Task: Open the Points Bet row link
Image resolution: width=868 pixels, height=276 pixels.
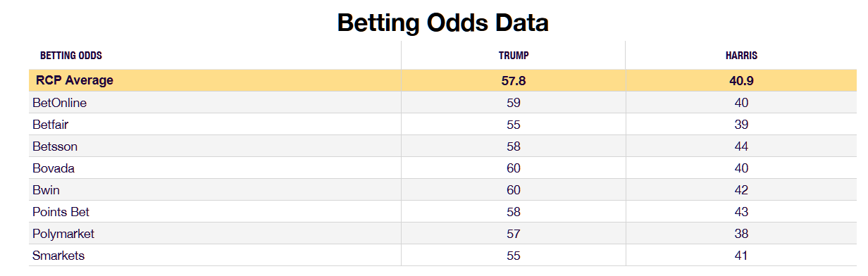Action: click(x=61, y=212)
